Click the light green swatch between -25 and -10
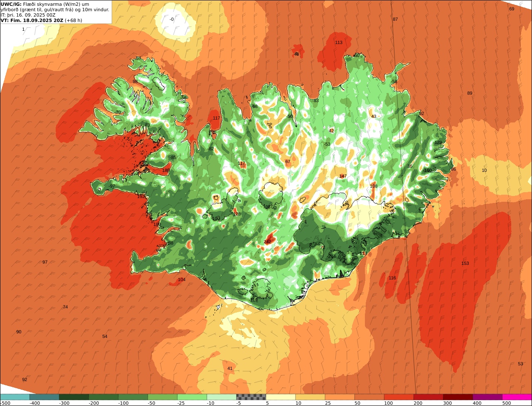Image resolution: width=532 pixels, height=406 pixels. coord(192,397)
